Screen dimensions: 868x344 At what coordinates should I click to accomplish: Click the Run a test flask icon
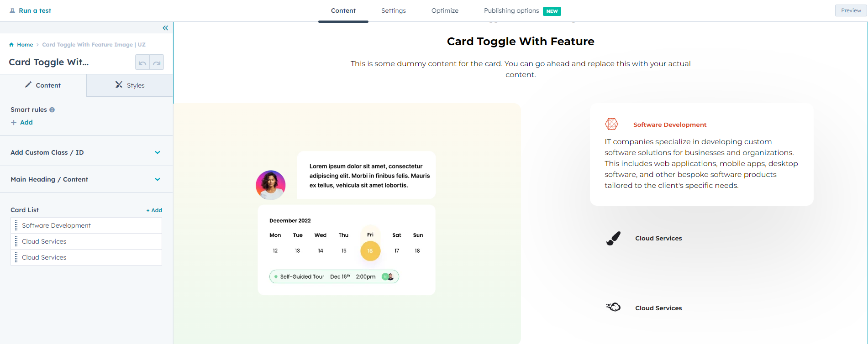(x=12, y=10)
